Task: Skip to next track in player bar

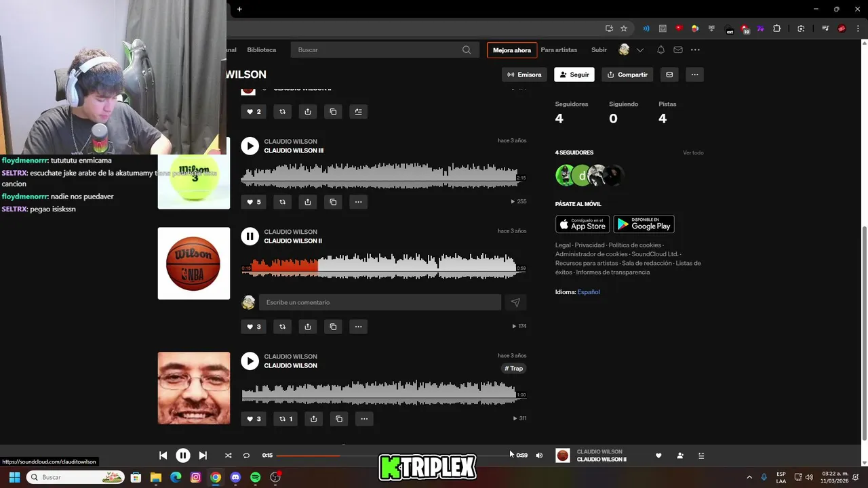Action: click(x=203, y=455)
